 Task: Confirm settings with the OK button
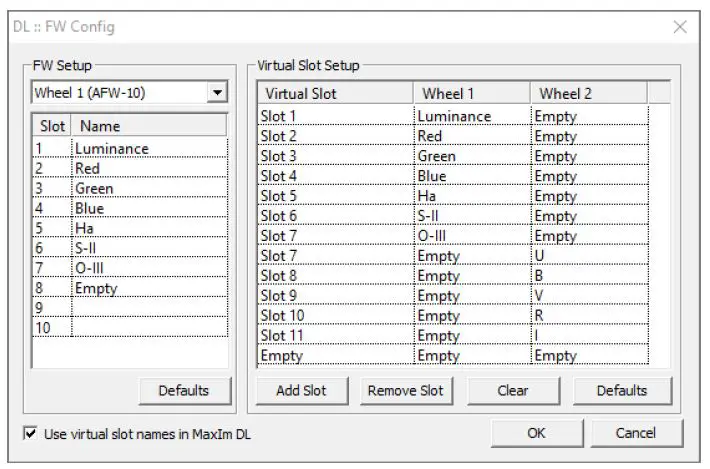pos(536,433)
